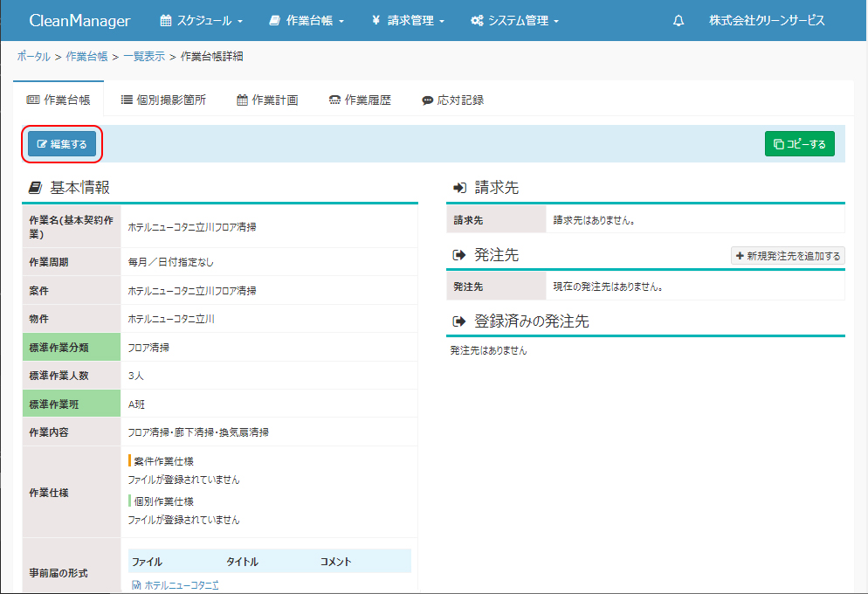Open the ホテルニューコタニ立川 property link

(171, 319)
